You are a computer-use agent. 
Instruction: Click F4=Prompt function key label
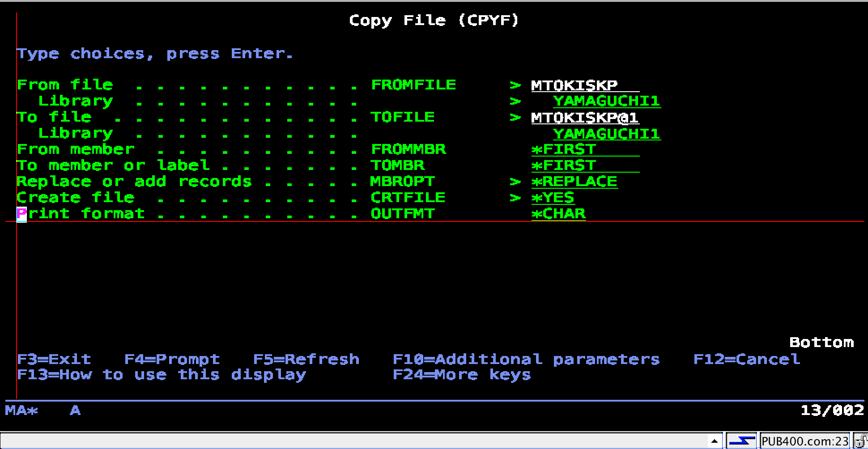(x=172, y=359)
